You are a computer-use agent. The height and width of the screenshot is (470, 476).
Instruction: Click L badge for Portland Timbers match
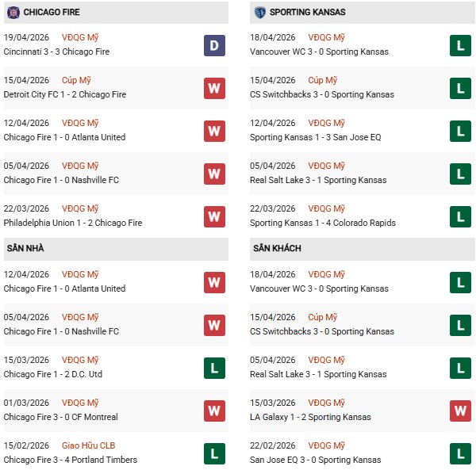coord(214,453)
